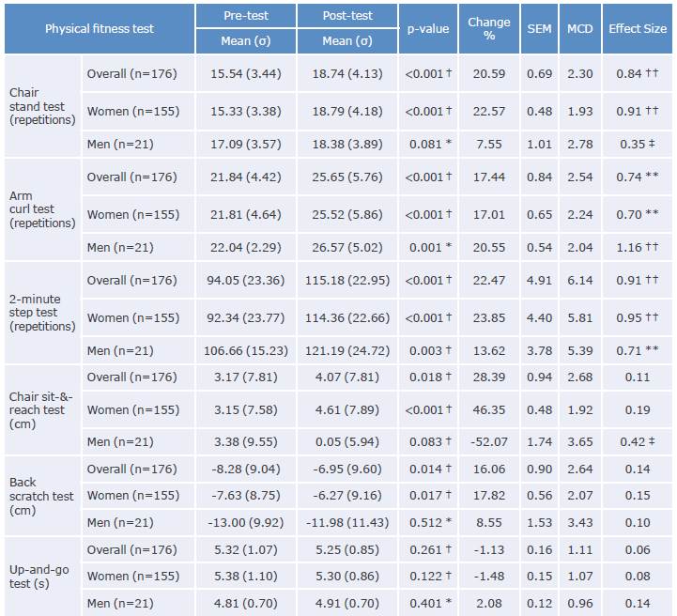Select the 0.512 p-value cell
Viewport: 677px width, 616px height.
click(x=428, y=523)
